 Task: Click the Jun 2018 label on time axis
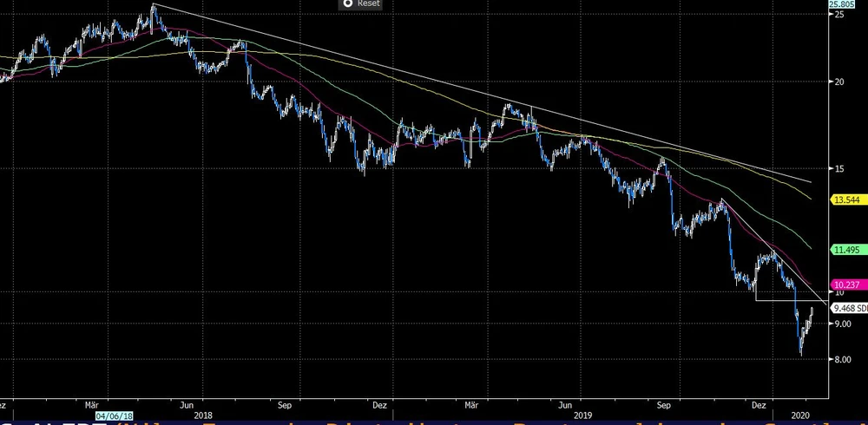[187, 404]
